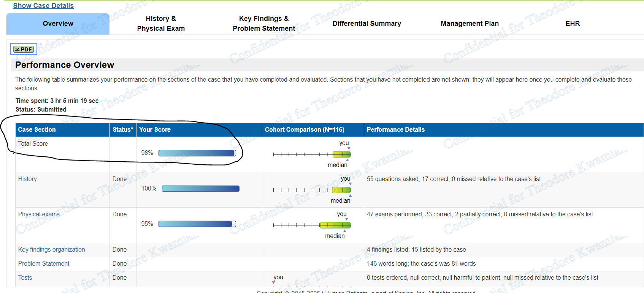The image size is (644, 293).
Task: Open the Physical exams section link
Action: (x=39, y=214)
